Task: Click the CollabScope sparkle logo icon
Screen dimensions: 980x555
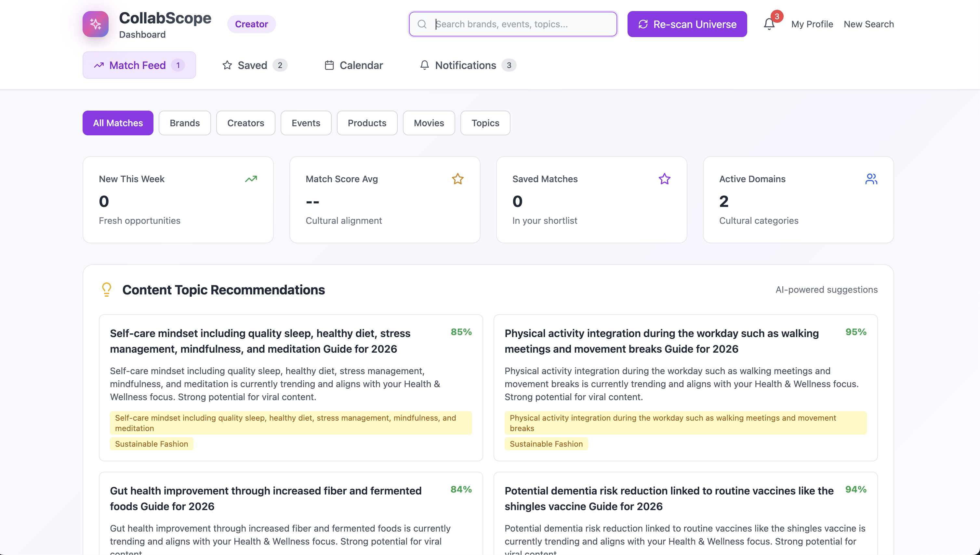Action: [95, 24]
